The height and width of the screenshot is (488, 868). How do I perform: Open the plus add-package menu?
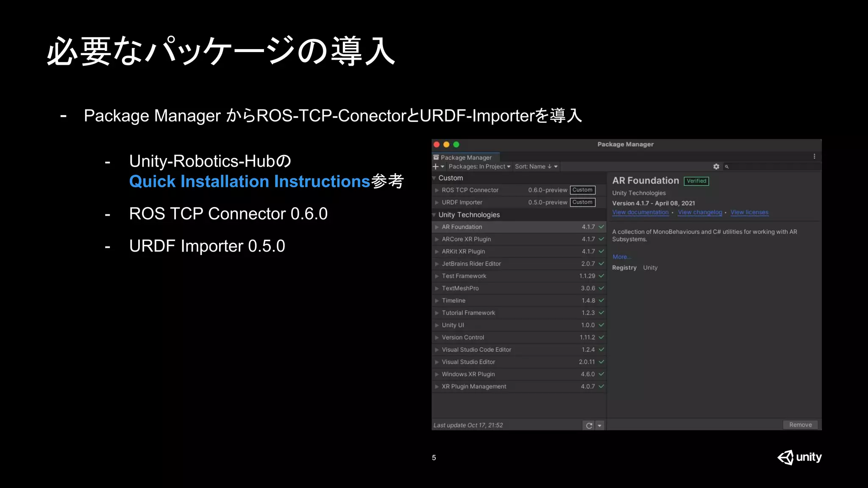[438, 166]
